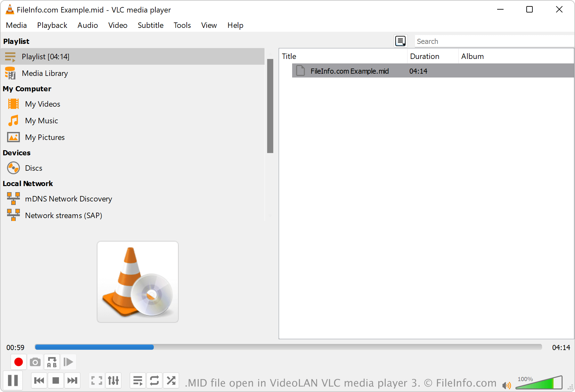Open extended settings equalizer icon
575x392 pixels.
113,380
